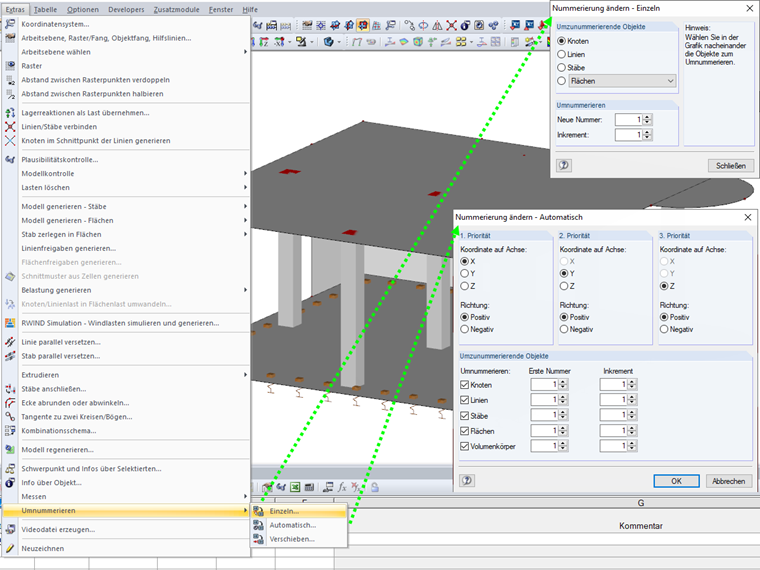Click the red X connect-lines toolbar icon
The image size is (760, 570).
(451, 25)
